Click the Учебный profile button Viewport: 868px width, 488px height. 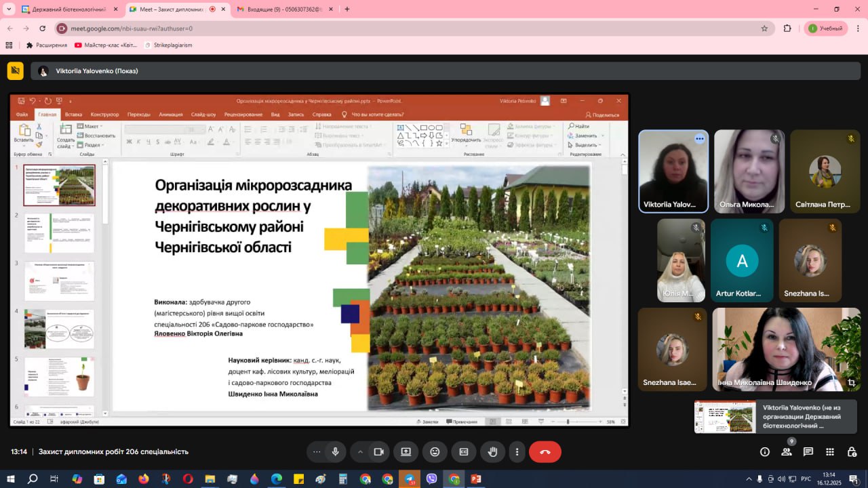[825, 28]
